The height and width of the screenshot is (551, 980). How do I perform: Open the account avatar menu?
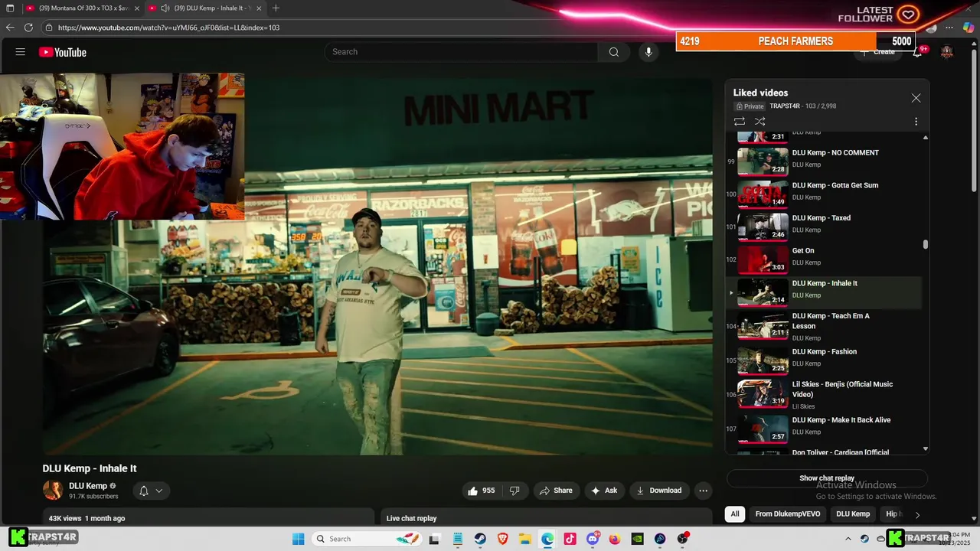click(x=947, y=52)
